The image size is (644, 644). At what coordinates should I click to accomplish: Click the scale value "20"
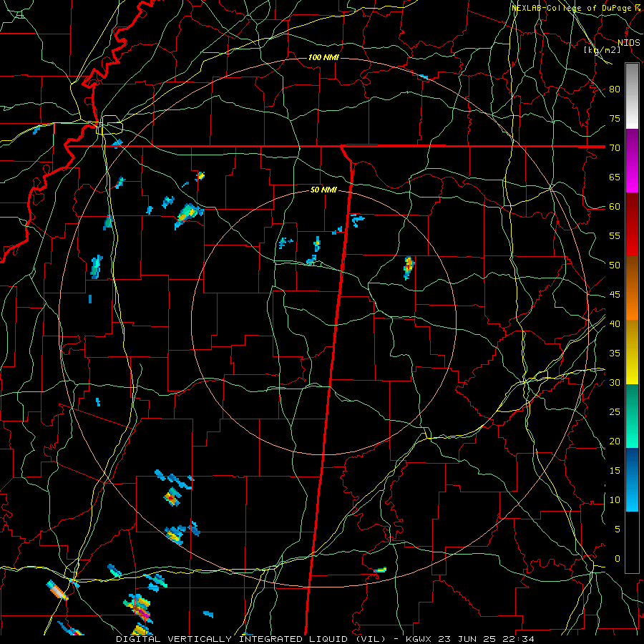pos(615,441)
